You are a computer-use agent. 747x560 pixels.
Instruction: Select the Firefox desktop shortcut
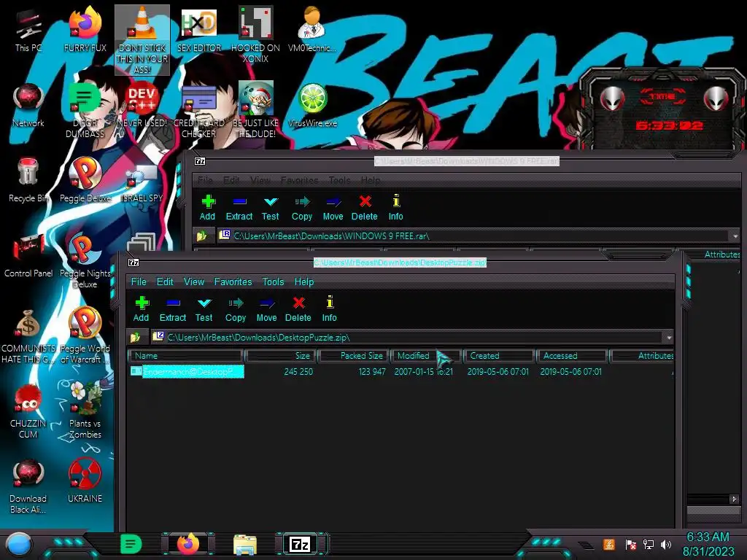[85, 31]
